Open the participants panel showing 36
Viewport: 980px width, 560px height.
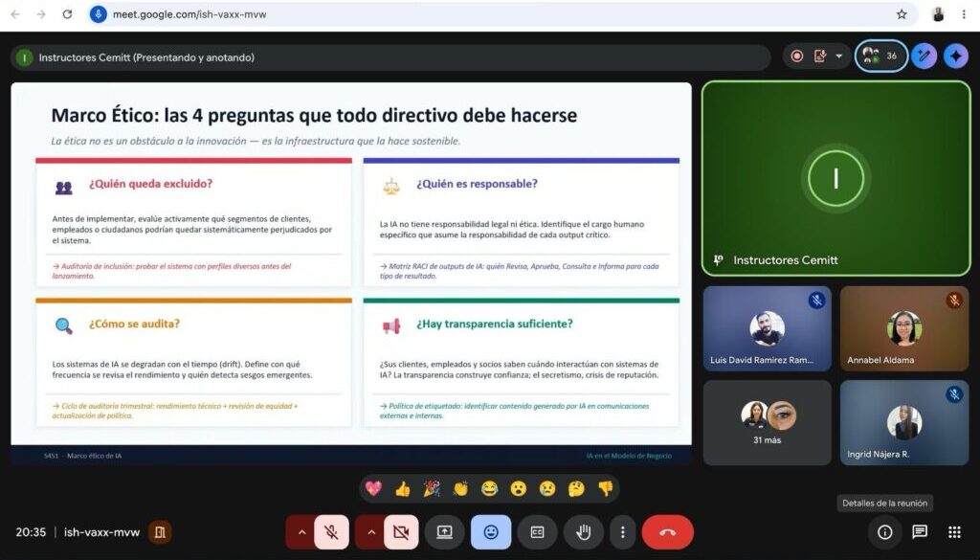tap(880, 56)
